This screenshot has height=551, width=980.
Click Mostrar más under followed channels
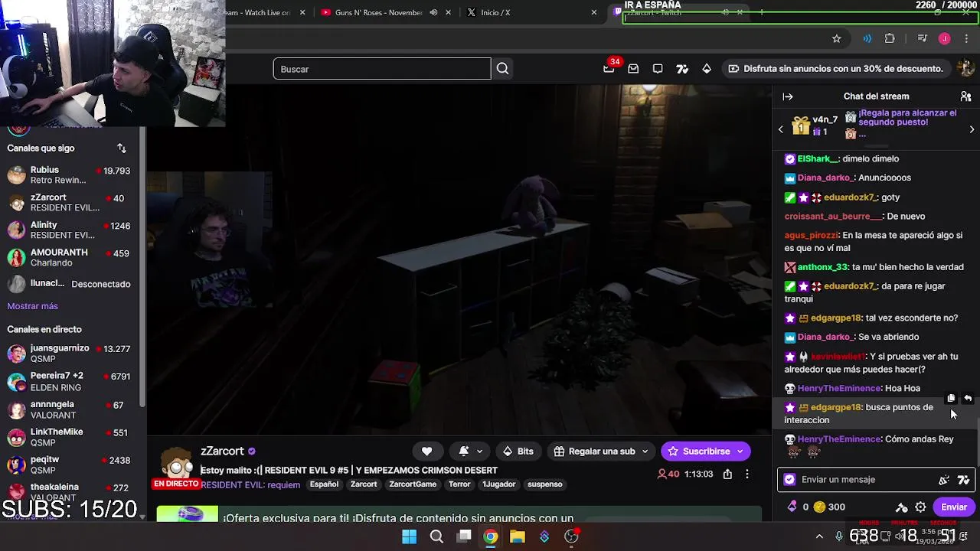point(32,306)
